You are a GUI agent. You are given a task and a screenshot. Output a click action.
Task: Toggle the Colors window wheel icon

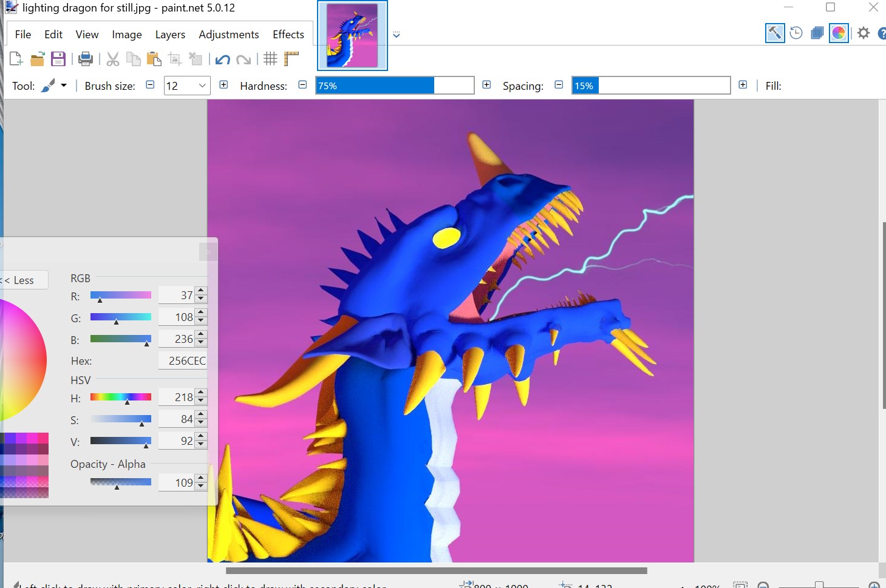pos(839,33)
